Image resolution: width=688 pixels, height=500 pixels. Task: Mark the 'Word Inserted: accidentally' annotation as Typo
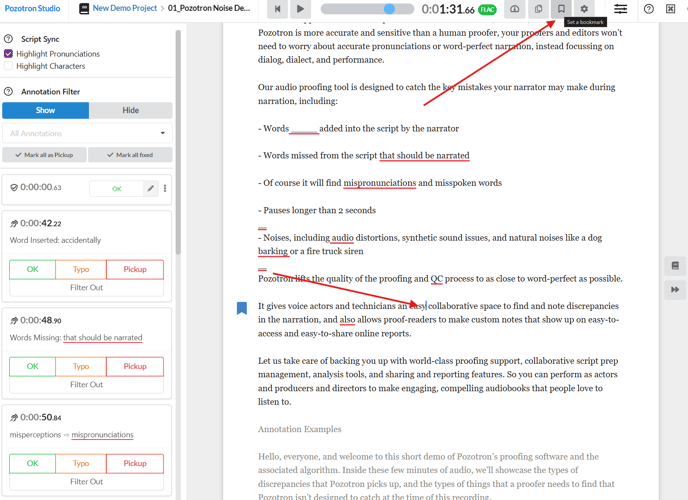point(81,269)
